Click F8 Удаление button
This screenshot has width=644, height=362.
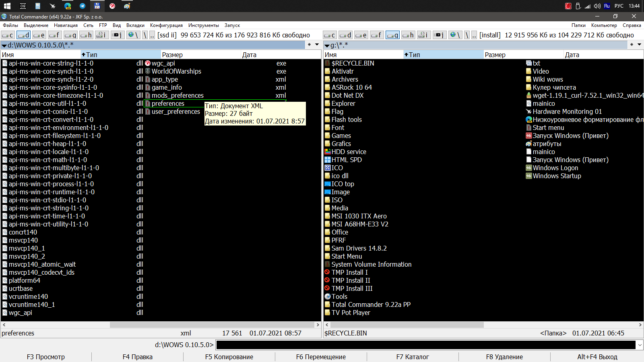tap(504, 357)
